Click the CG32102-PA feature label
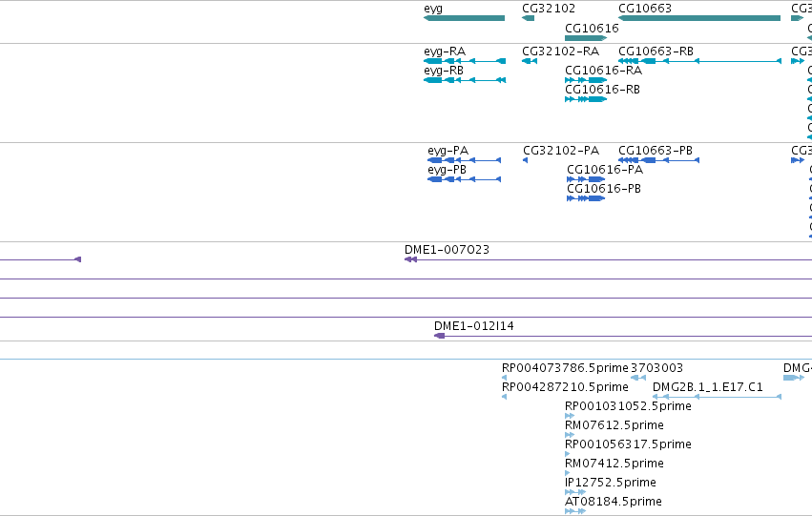This screenshot has height=516, width=812. [x=561, y=151]
